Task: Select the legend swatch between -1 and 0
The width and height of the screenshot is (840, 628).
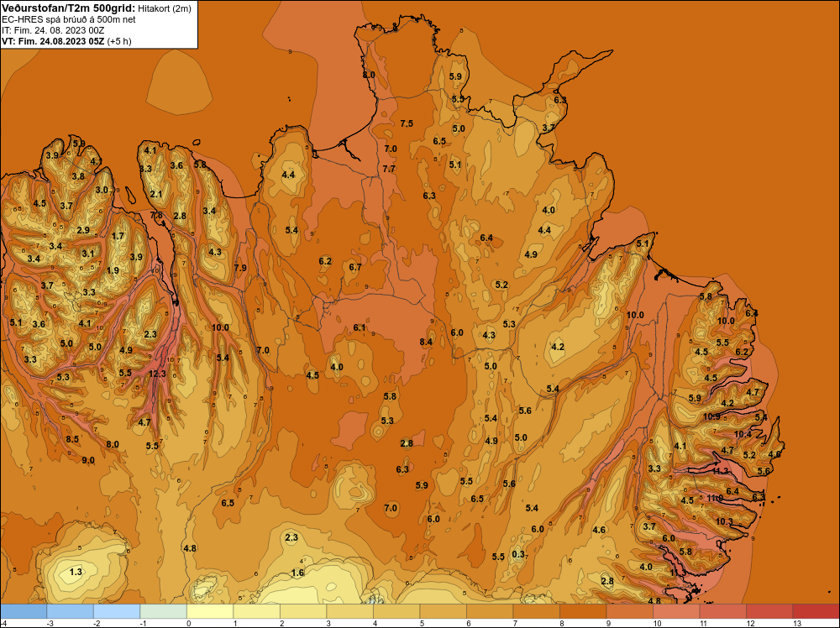Action: coord(164,611)
